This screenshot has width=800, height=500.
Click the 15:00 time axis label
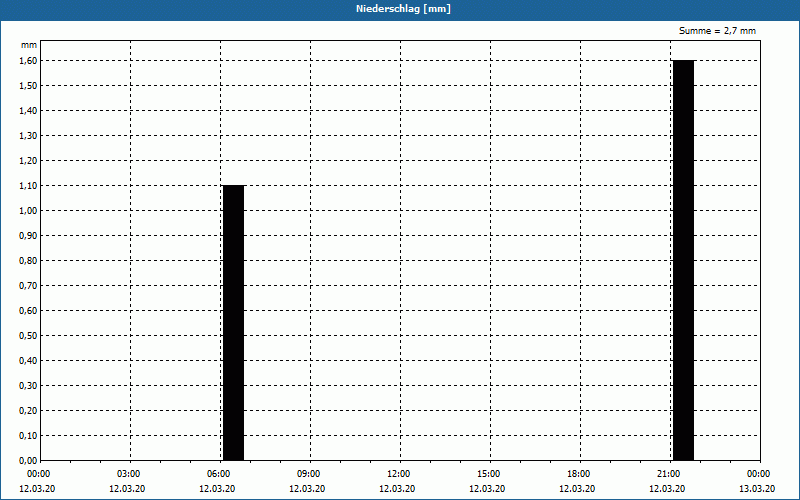[489, 474]
